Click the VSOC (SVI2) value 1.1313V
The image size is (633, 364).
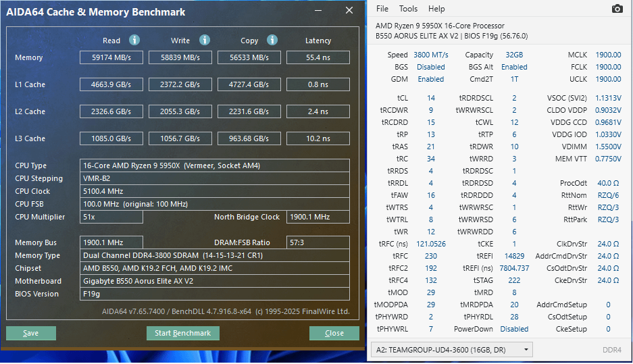coord(608,98)
